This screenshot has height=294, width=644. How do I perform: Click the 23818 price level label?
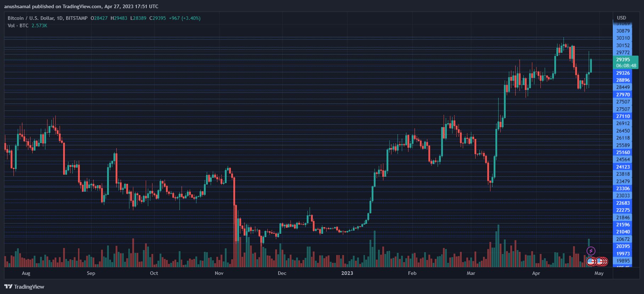tap(623, 174)
